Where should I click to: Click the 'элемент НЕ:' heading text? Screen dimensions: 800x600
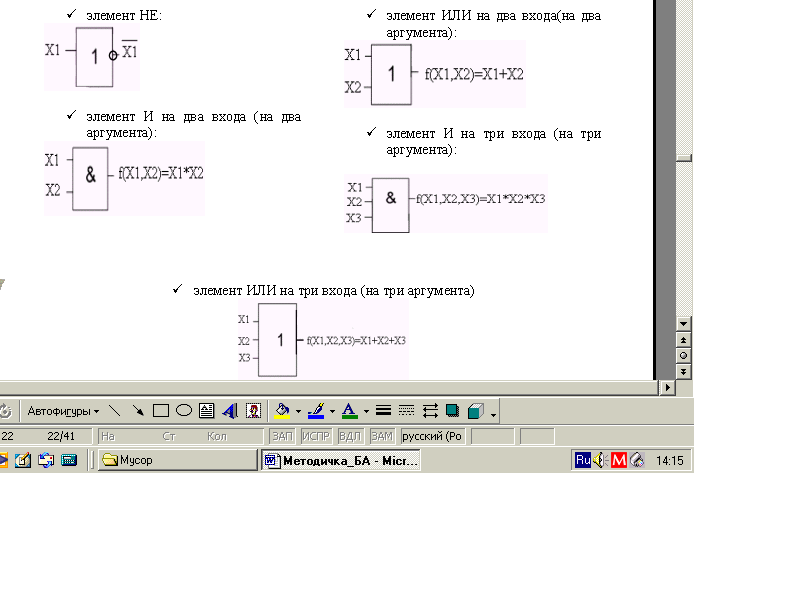[x=124, y=16]
